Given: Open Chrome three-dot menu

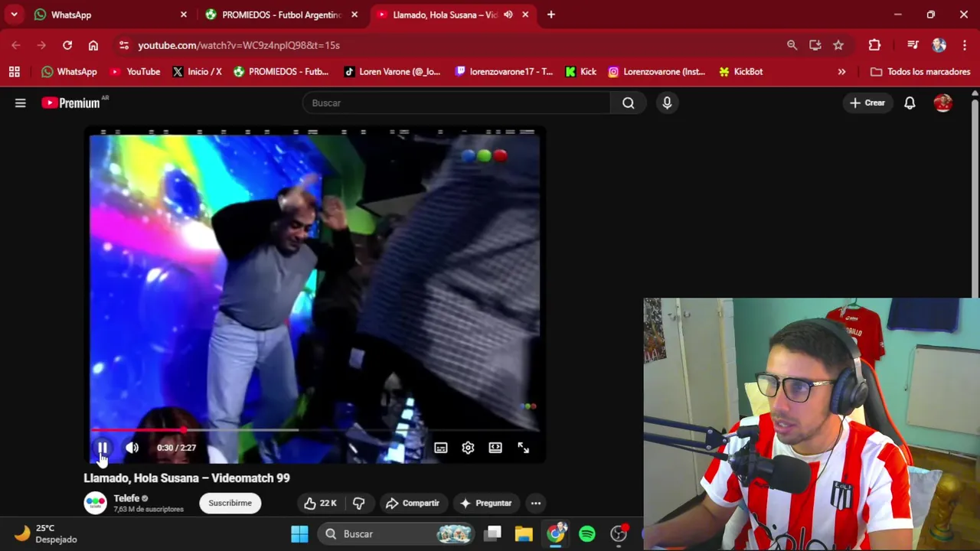Looking at the screenshot, I should pyautogui.click(x=964, y=45).
